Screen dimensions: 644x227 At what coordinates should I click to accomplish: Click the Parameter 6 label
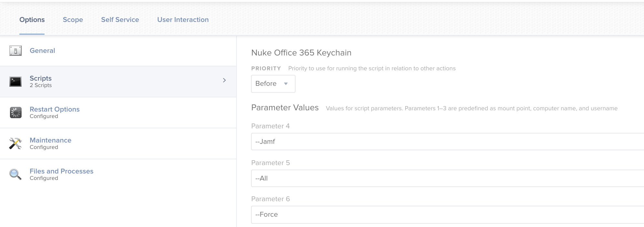[x=270, y=199]
